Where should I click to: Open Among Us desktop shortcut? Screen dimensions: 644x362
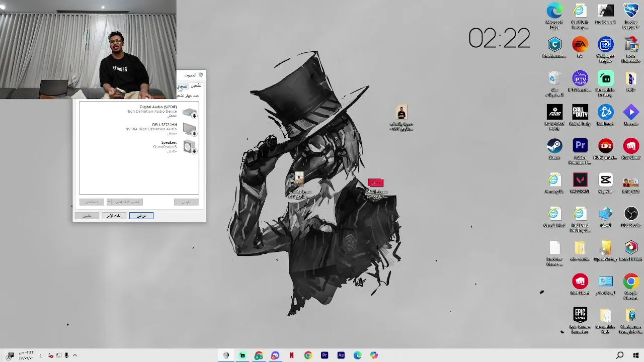tap(554, 183)
